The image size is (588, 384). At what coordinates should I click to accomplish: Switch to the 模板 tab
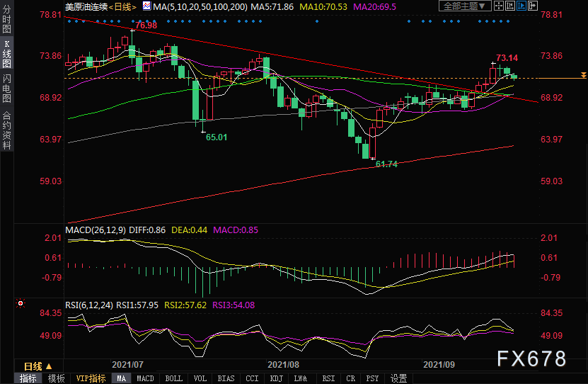coord(56,378)
